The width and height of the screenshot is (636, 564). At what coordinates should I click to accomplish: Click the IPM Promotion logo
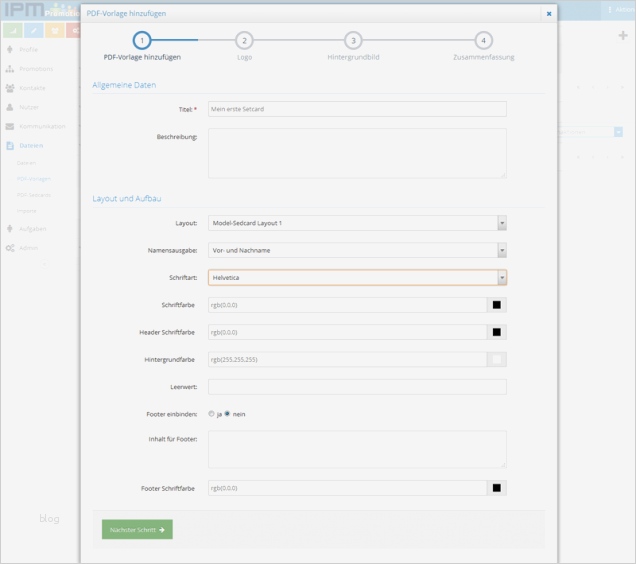coord(41,10)
